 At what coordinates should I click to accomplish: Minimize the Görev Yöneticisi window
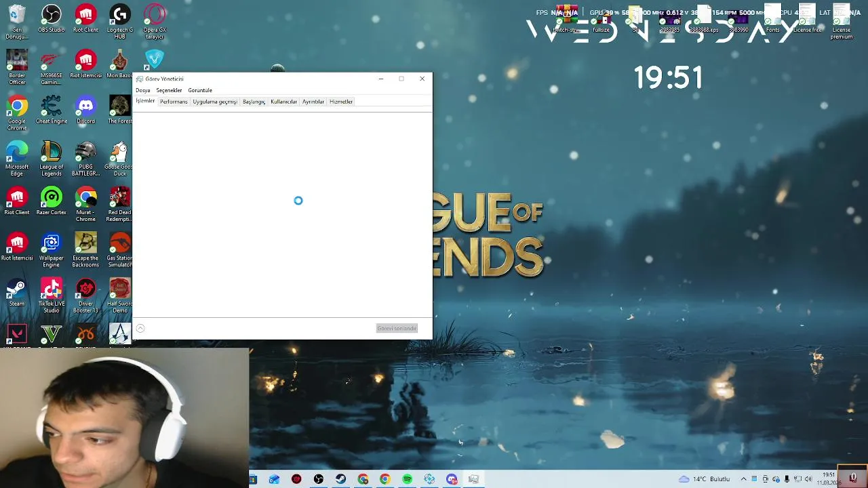tap(381, 79)
